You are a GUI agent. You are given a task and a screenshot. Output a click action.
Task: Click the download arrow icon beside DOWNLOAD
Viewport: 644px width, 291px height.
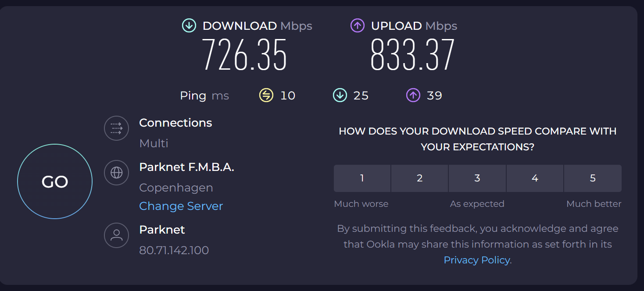click(189, 26)
